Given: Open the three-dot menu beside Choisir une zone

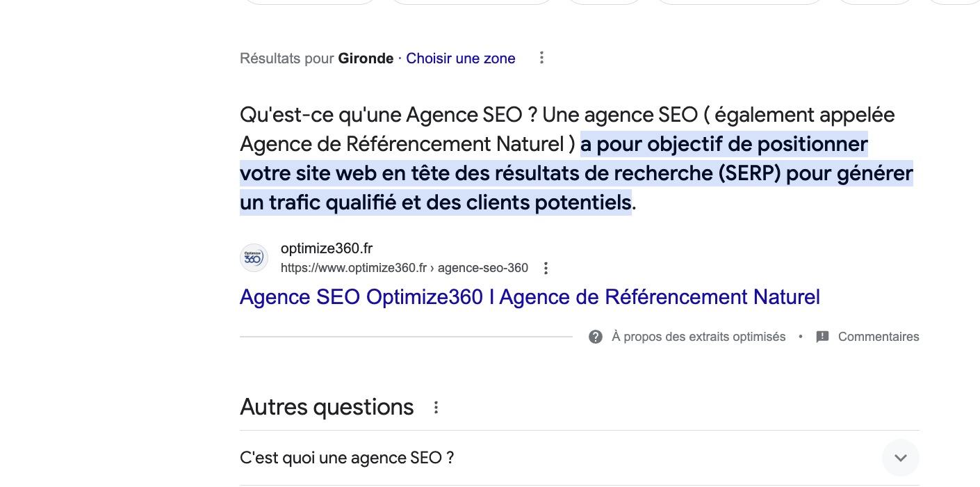Looking at the screenshot, I should click(x=541, y=58).
